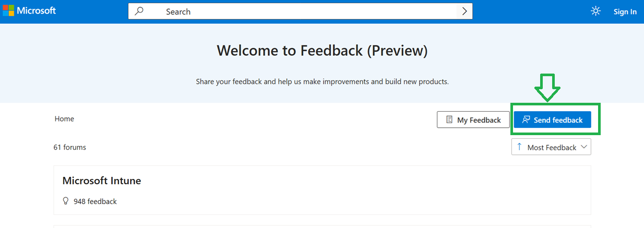Click the search submit arrow
Viewport: 644px width, 228px height.
[x=464, y=11]
